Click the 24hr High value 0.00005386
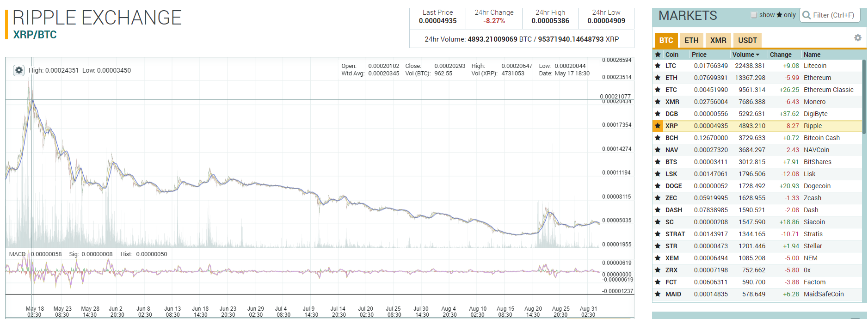 pos(550,21)
